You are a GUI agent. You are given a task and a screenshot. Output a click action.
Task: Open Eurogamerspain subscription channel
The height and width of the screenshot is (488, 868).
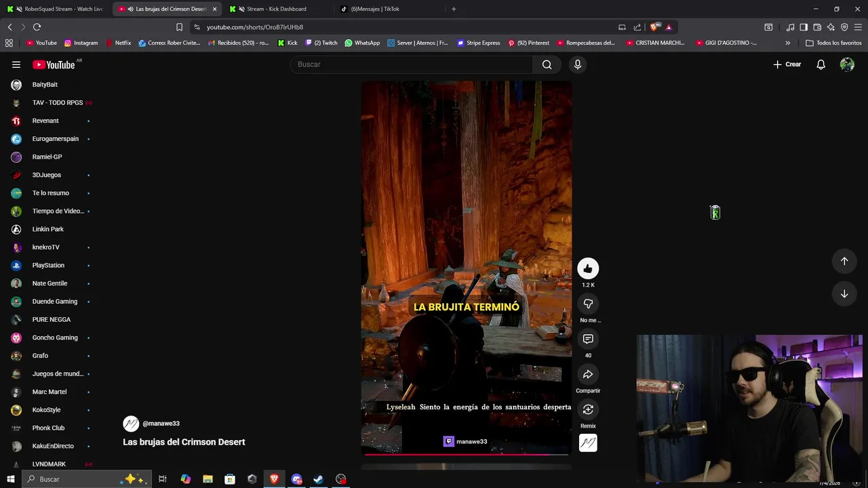point(56,139)
